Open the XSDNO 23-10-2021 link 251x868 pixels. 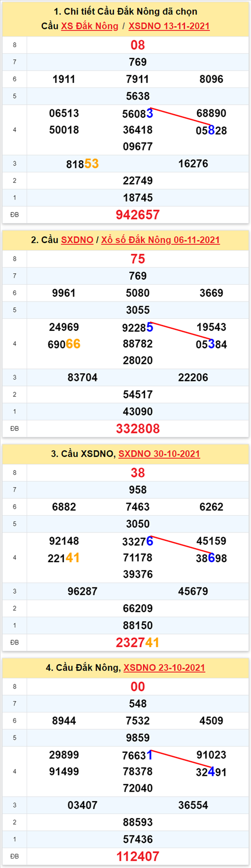pos(164,667)
